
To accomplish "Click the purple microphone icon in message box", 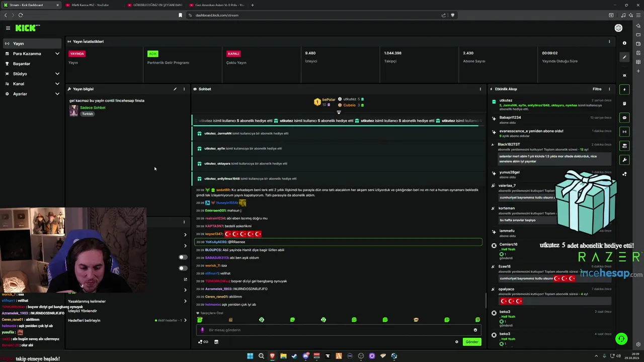I will pyautogui.click(x=202, y=330).
